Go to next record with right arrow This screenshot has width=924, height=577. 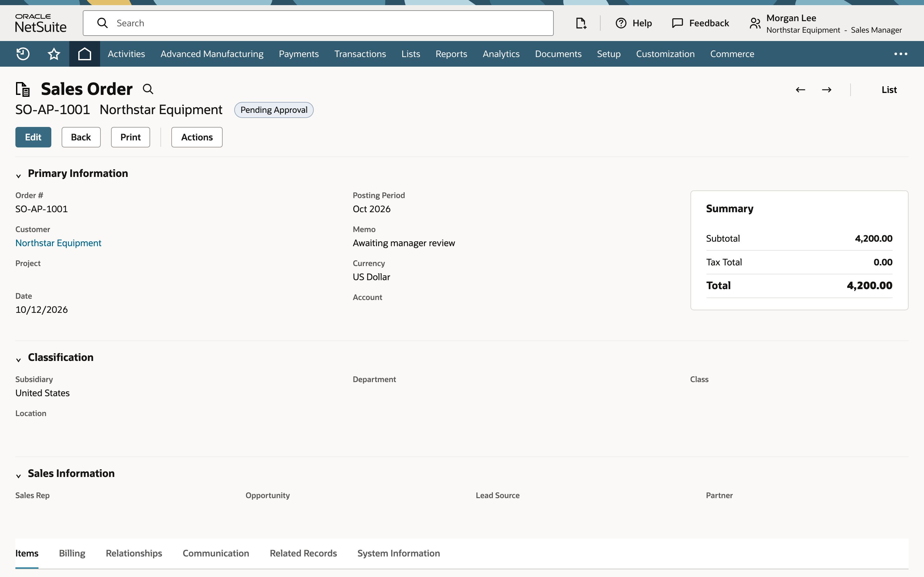point(827,90)
